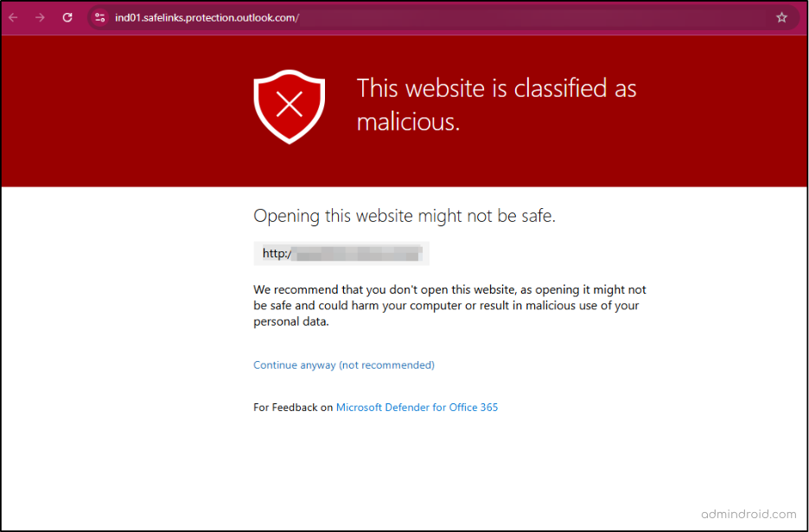Open 'Continue anyway (not recommended)'
The height and width of the screenshot is (532, 809).
tap(343, 364)
